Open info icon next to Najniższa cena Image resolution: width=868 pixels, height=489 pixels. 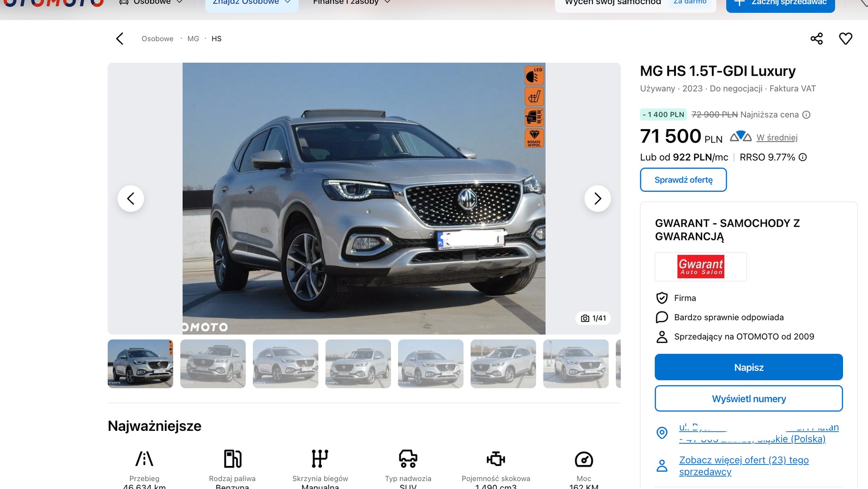pos(806,115)
